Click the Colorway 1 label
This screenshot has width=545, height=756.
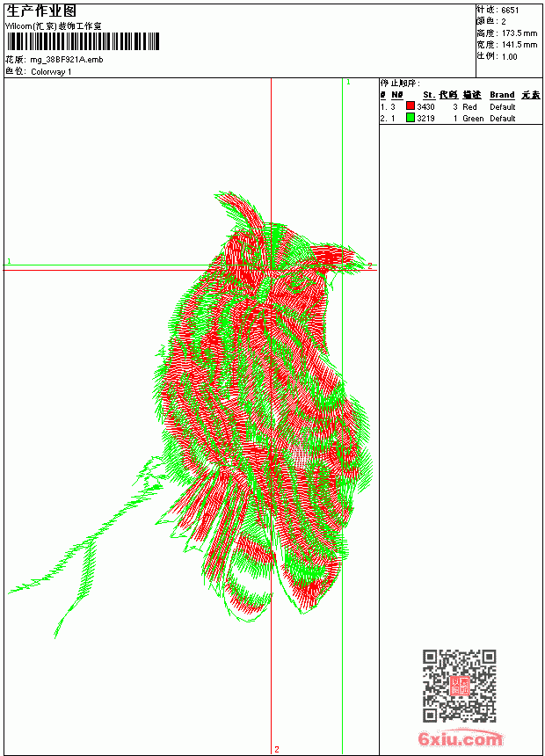[x=51, y=72]
